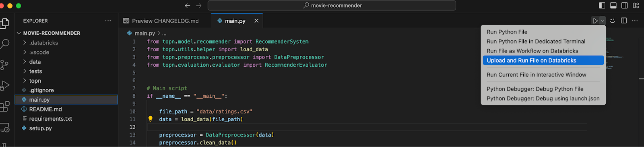Select main.py in the explorer tree
The width and height of the screenshot is (644, 147).
click(66, 100)
